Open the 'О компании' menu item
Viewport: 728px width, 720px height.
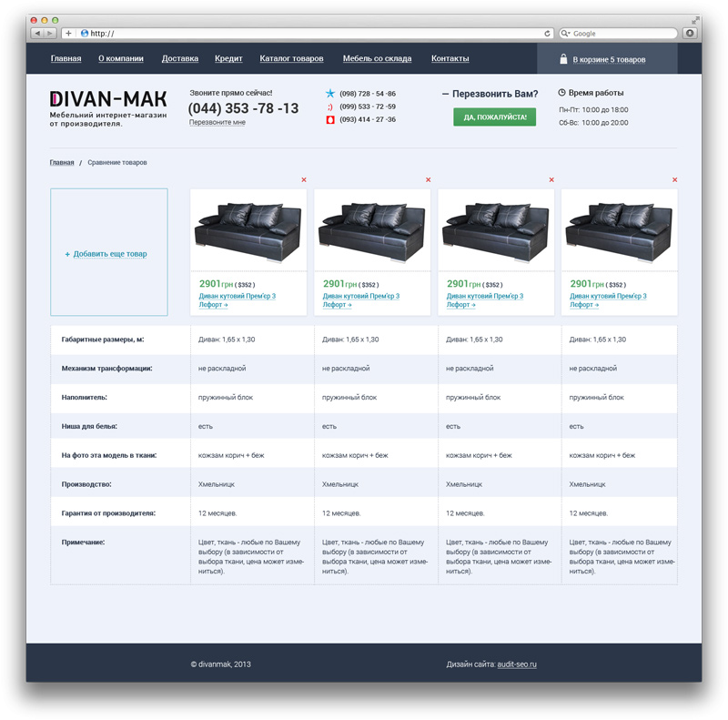(x=121, y=59)
